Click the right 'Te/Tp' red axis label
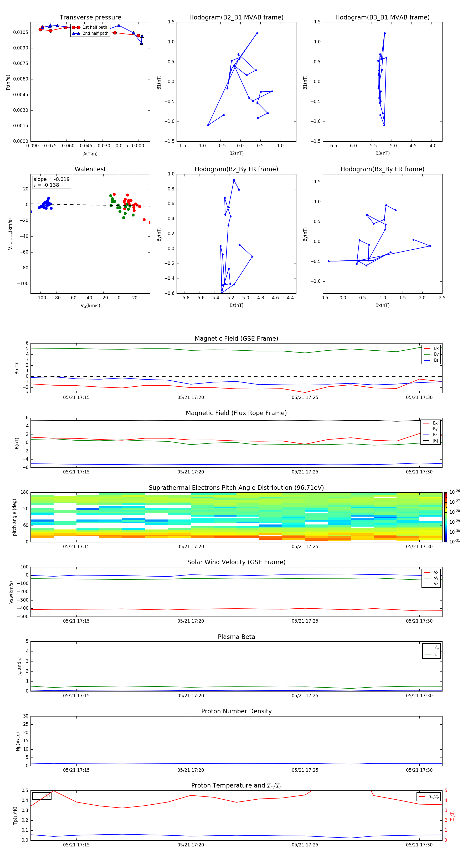The height and width of the screenshot is (868, 473). (452, 815)
